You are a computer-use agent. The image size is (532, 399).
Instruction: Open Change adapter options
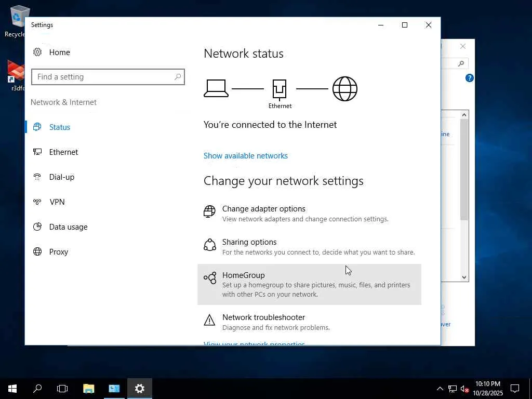point(310,214)
